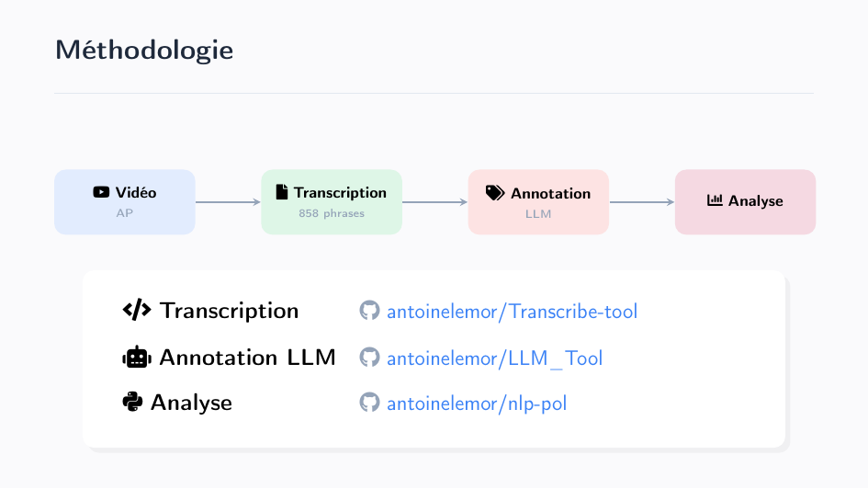Click the arrow between Vidéo and Transcription
868x489 pixels.
[228, 202]
